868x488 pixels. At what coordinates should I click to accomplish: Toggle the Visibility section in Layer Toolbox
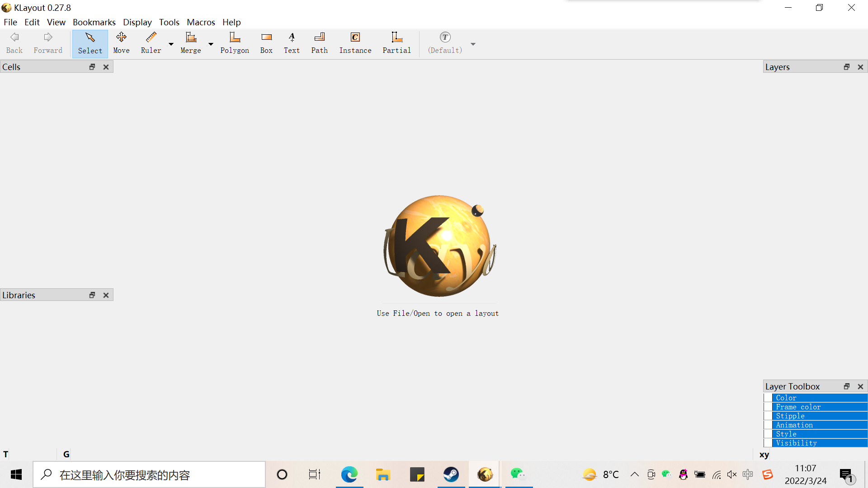point(796,443)
